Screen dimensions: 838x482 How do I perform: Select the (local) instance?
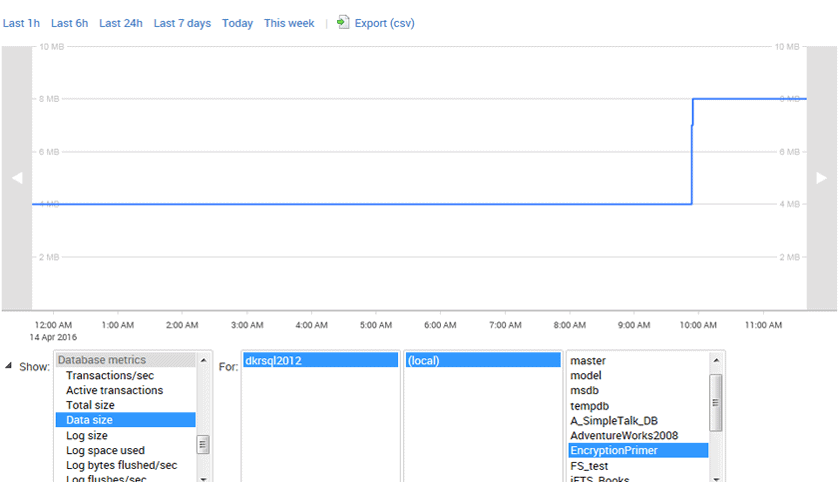(x=424, y=360)
